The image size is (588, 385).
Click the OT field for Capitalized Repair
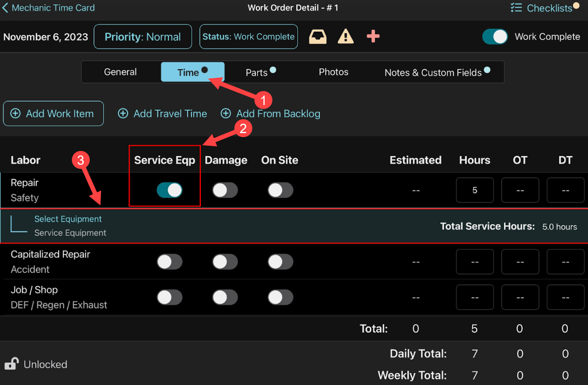520,262
